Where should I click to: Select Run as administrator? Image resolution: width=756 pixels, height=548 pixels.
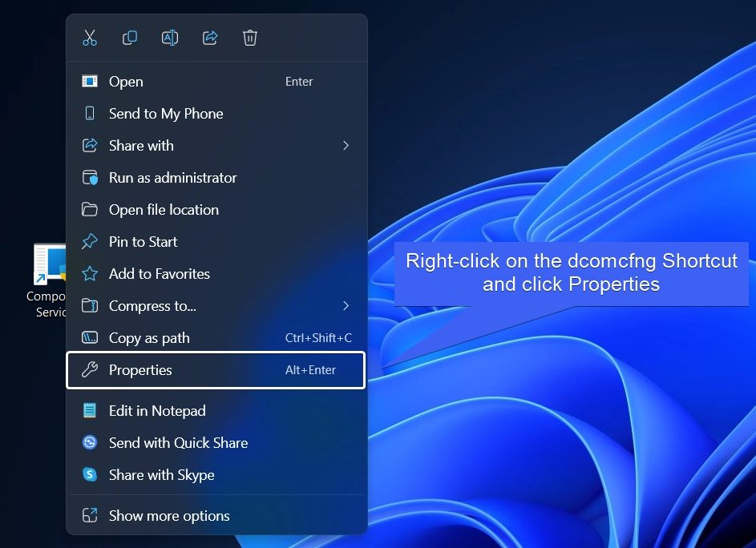coord(216,177)
